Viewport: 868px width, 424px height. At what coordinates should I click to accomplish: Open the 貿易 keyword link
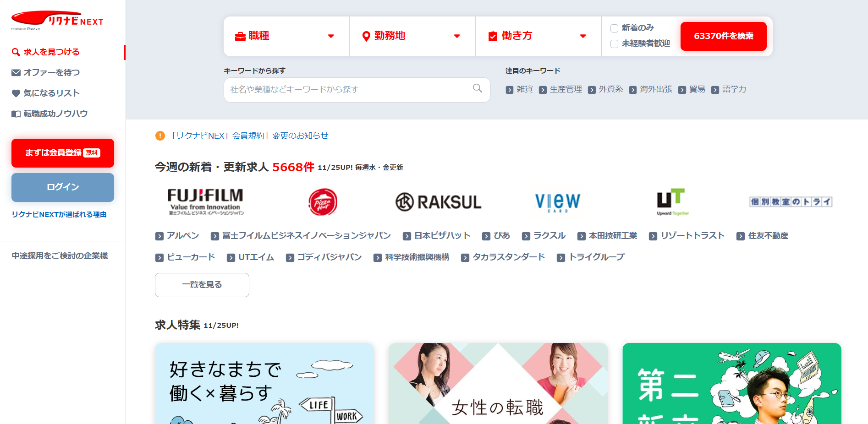pos(697,89)
